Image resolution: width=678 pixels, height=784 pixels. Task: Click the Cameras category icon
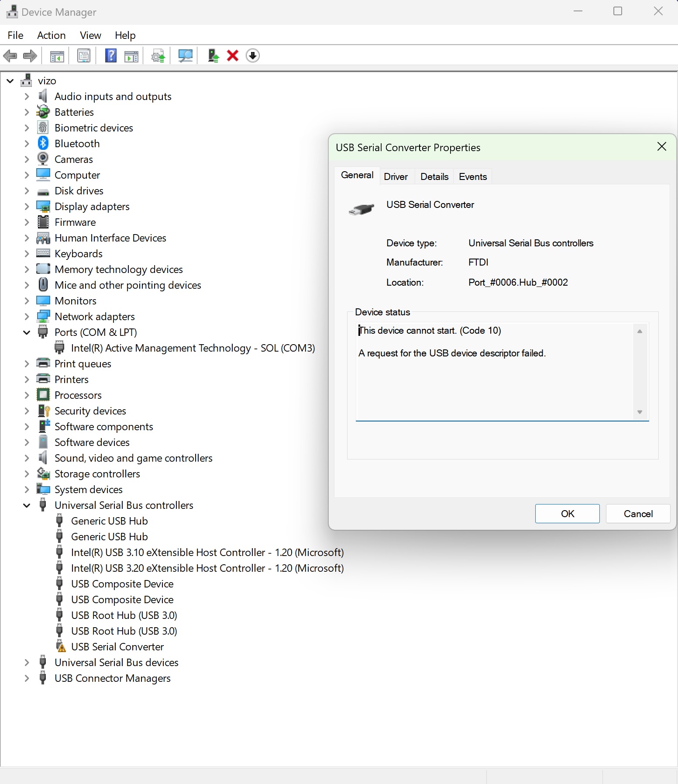(43, 159)
